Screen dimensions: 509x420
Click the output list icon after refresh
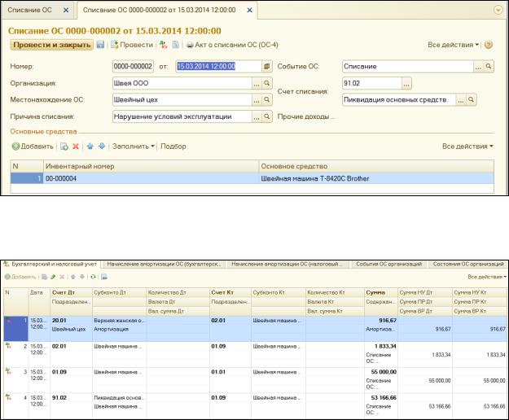coord(104,277)
